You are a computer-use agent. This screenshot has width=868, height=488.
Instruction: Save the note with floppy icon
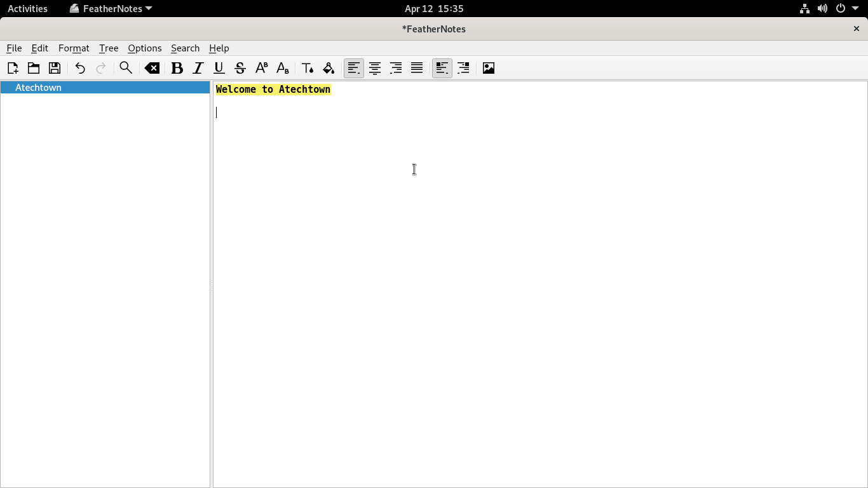pos(55,68)
